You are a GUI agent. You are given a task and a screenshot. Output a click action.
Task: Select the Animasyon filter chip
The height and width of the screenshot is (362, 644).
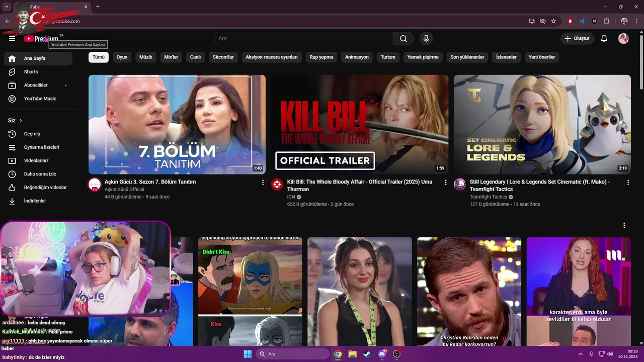[x=357, y=57]
